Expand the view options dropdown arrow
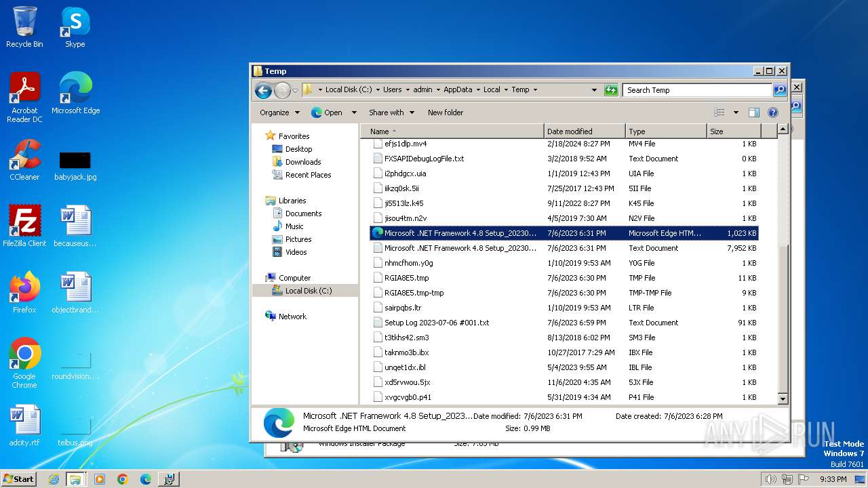The height and width of the screenshot is (488, 868). (736, 113)
